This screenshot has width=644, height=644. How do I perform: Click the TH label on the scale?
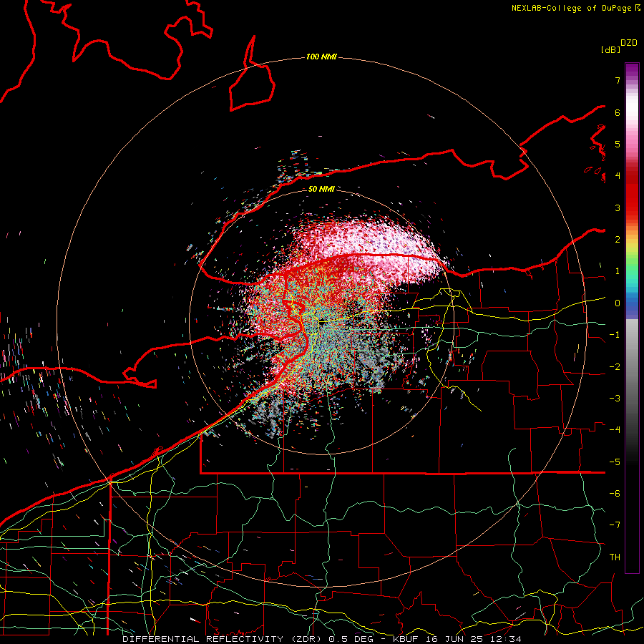point(615,557)
